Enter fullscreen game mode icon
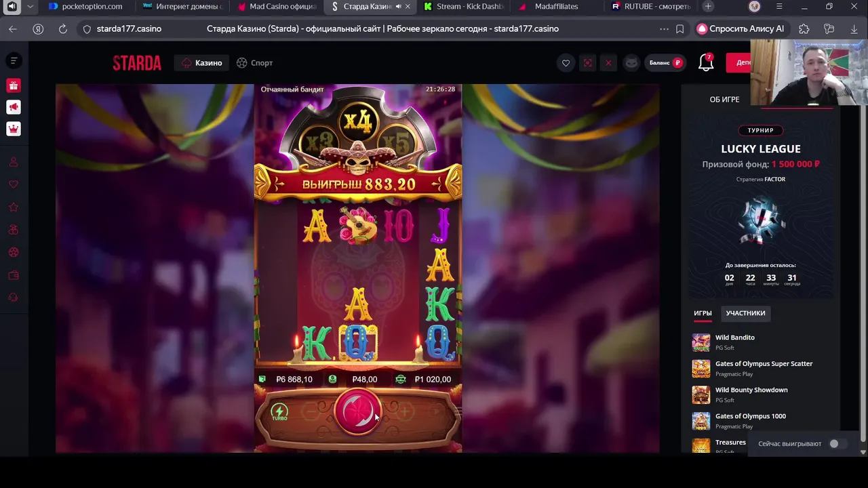This screenshot has height=488, width=868. click(x=587, y=63)
